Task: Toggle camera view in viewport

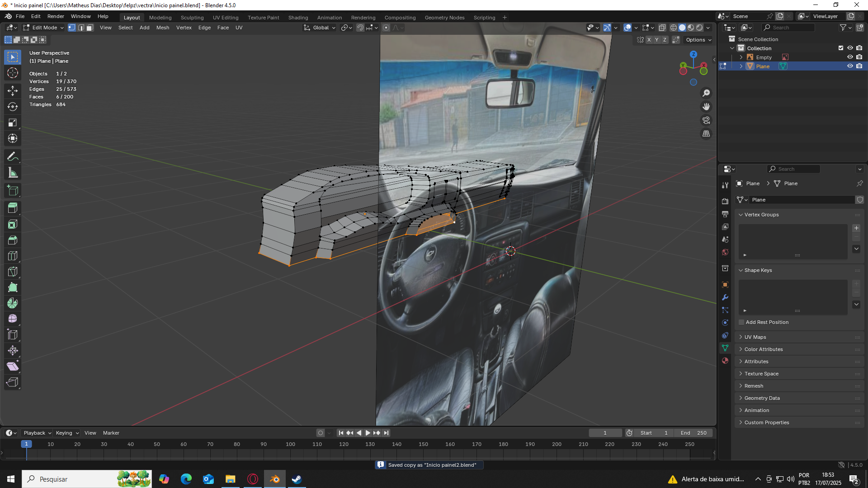Action: [x=706, y=120]
